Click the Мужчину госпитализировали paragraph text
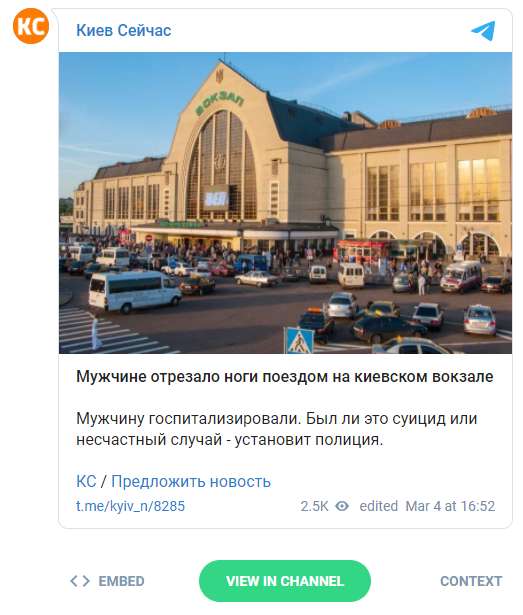This screenshot has height=615, width=523. coord(277,429)
